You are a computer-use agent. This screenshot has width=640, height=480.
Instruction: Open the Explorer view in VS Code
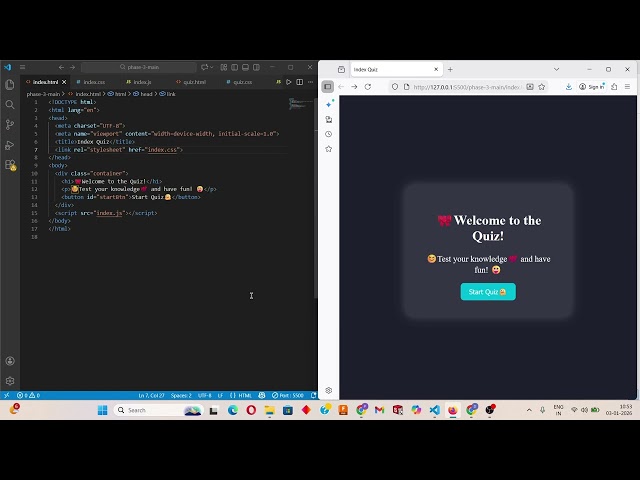pyautogui.click(x=10, y=84)
